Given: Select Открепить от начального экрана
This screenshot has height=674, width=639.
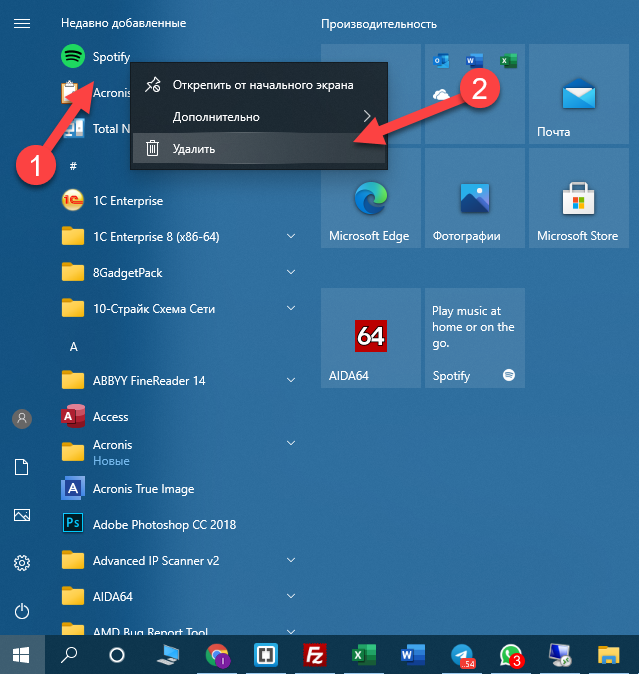Looking at the screenshot, I should [259, 85].
